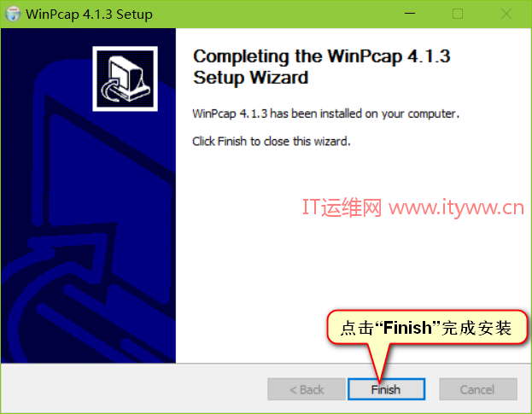The image size is (532, 414).
Task: Click the red IT运维网 watermark text
Action: [342, 207]
